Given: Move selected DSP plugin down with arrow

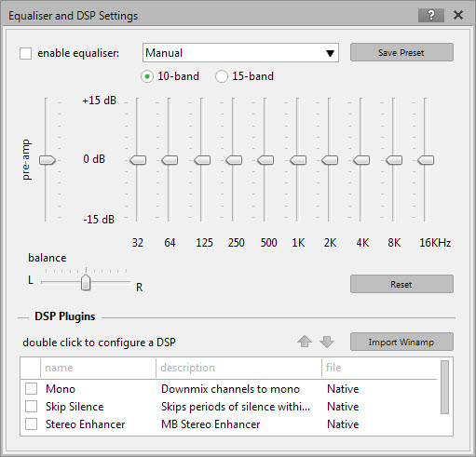Looking at the screenshot, I should 327,342.
